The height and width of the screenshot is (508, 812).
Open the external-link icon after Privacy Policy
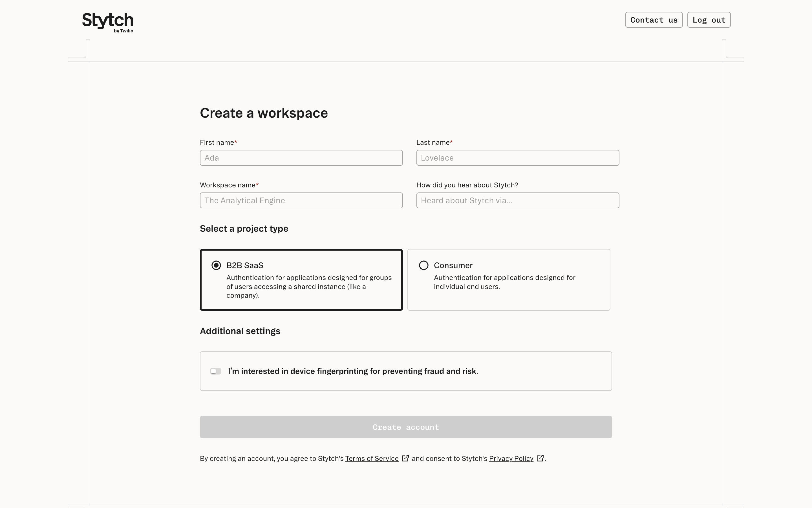click(x=540, y=458)
